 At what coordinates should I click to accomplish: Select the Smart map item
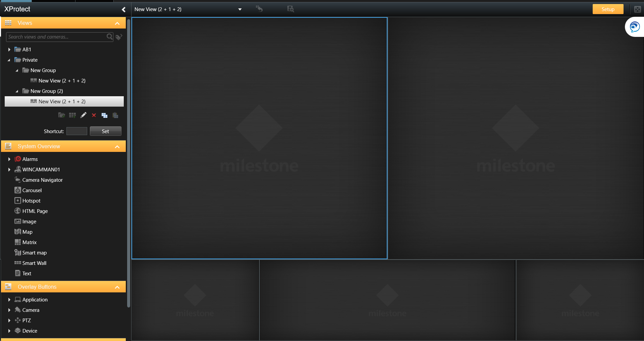(x=34, y=252)
